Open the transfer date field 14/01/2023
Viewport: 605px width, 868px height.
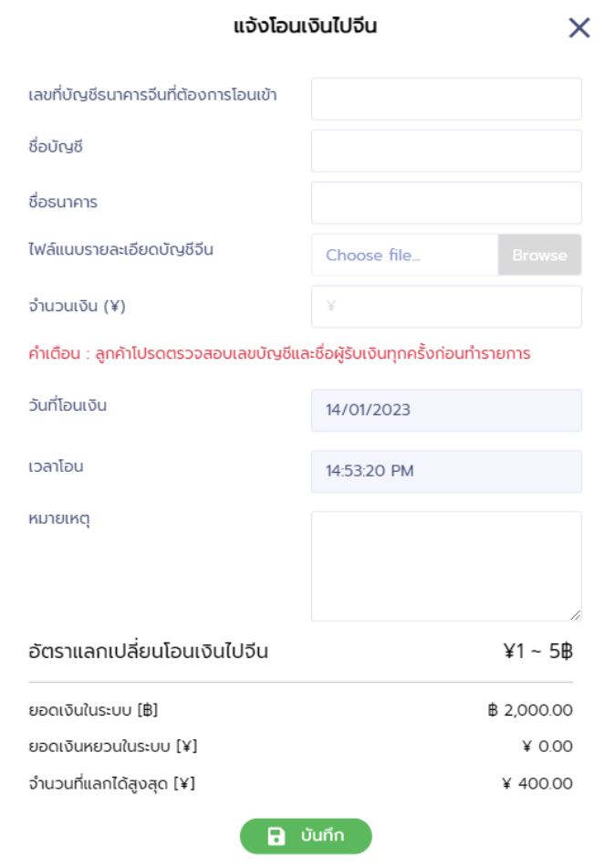click(x=446, y=410)
